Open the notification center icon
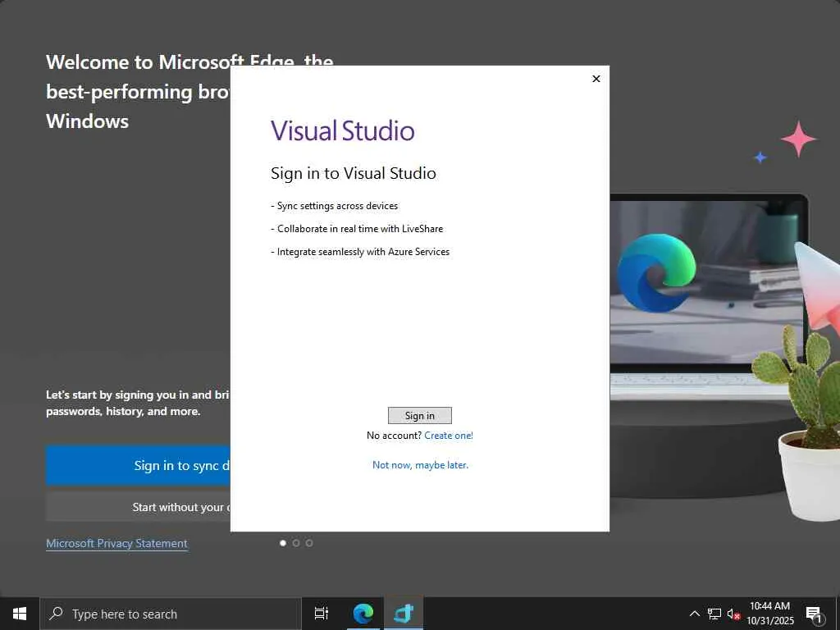This screenshot has height=630, width=840. (x=815, y=614)
